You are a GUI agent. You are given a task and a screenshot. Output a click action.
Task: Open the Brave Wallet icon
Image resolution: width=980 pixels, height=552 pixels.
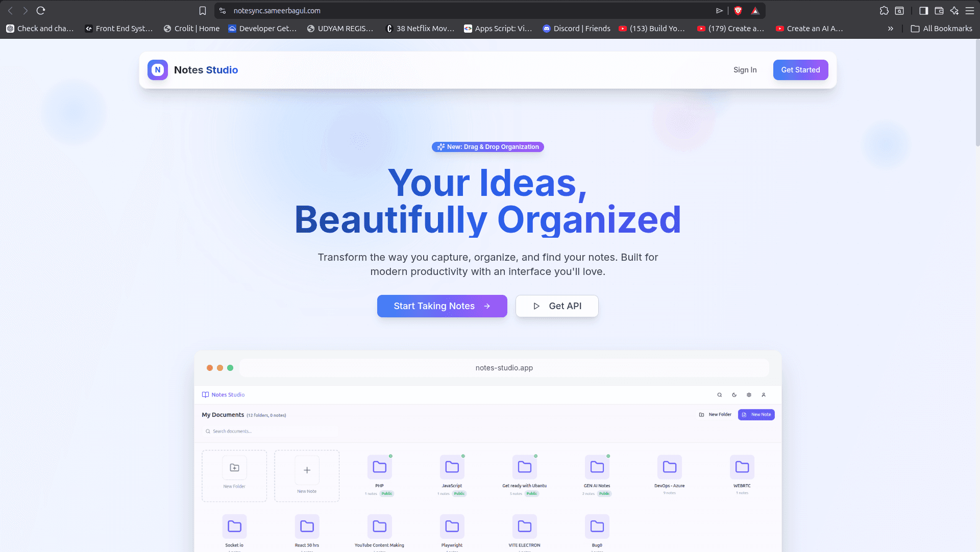tap(939, 10)
